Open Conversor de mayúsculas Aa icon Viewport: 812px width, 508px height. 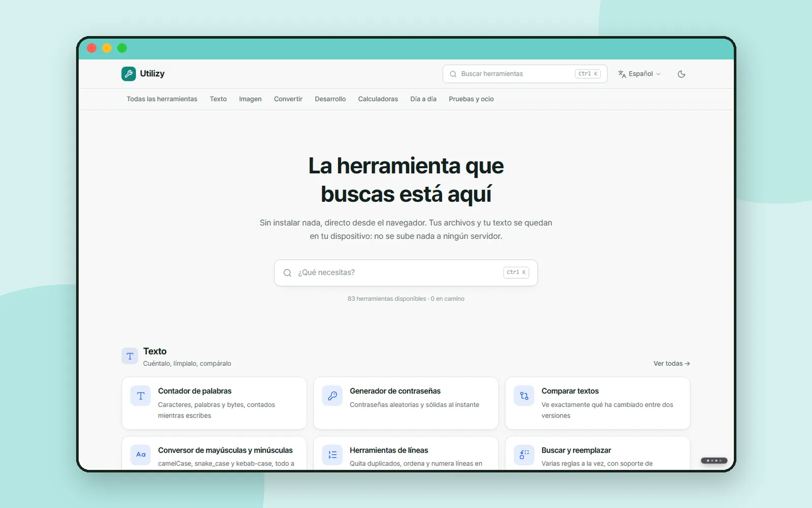(x=141, y=455)
